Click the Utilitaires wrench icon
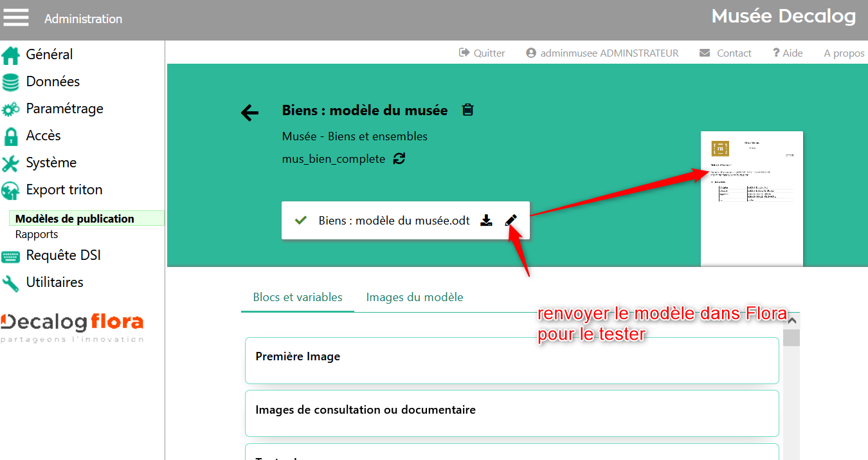Viewport: 868px width, 460px height. [11, 283]
